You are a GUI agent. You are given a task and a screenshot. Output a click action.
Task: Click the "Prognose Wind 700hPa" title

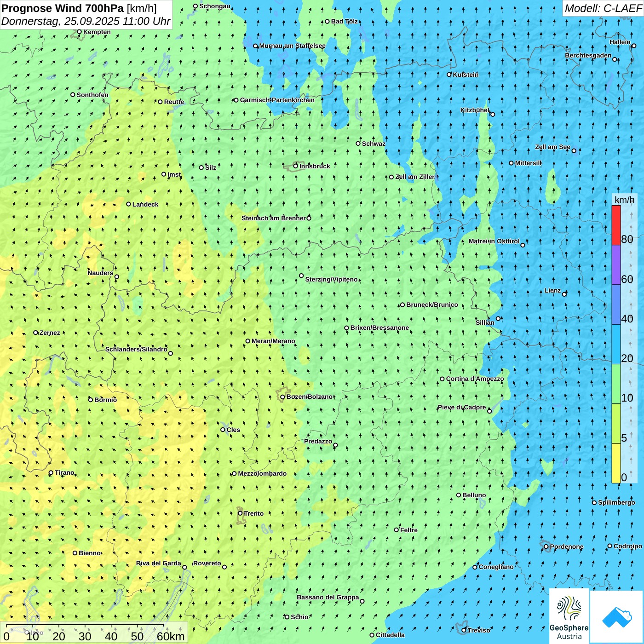tap(63, 8)
